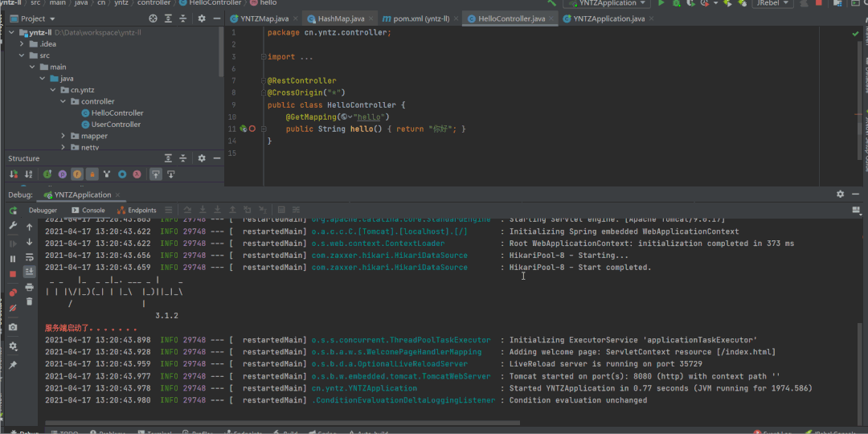Print console output with printer icon
Screen dimensions: 868x434
30,287
